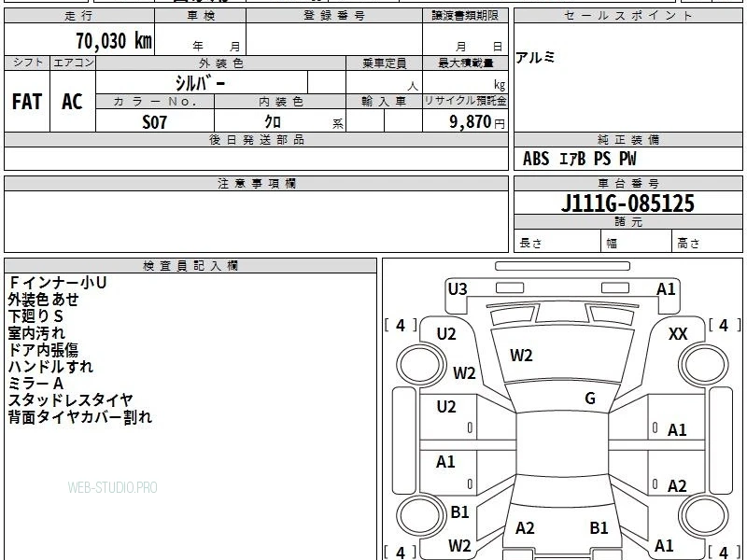Click the 幅 dimension cell
This screenshot has height=560, width=747.
(637, 243)
